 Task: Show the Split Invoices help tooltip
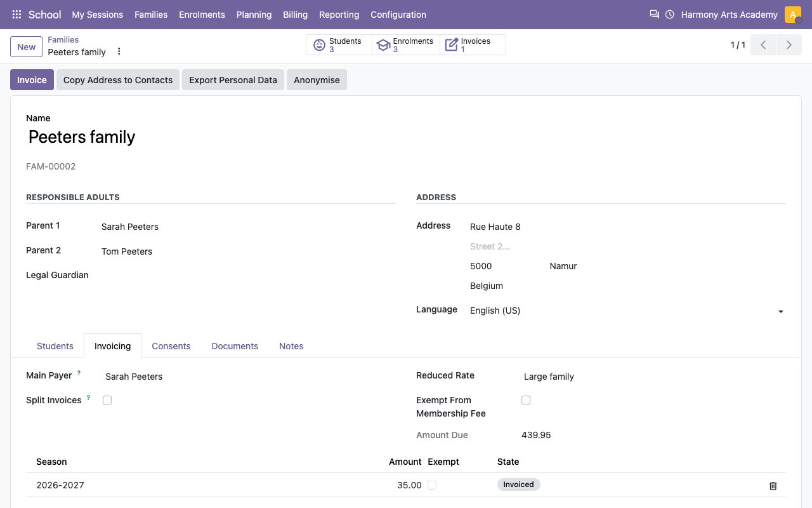click(x=88, y=398)
